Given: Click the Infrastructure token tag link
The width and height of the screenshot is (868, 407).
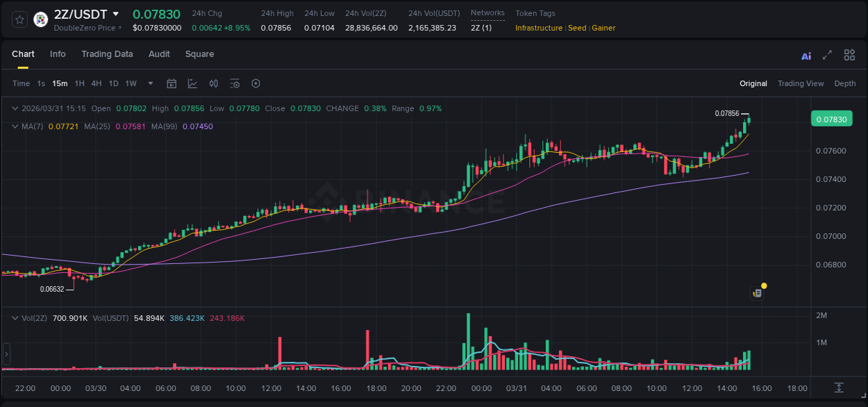Looking at the screenshot, I should pos(540,28).
